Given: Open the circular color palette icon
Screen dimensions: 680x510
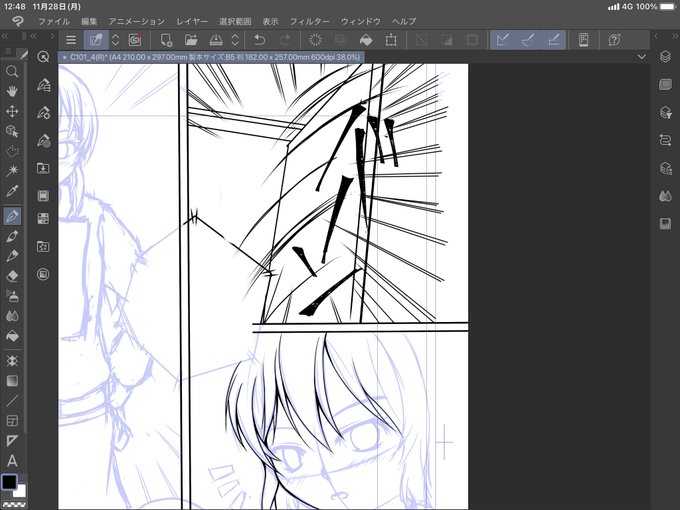Looking at the screenshot, I should [x=43, y=274].
